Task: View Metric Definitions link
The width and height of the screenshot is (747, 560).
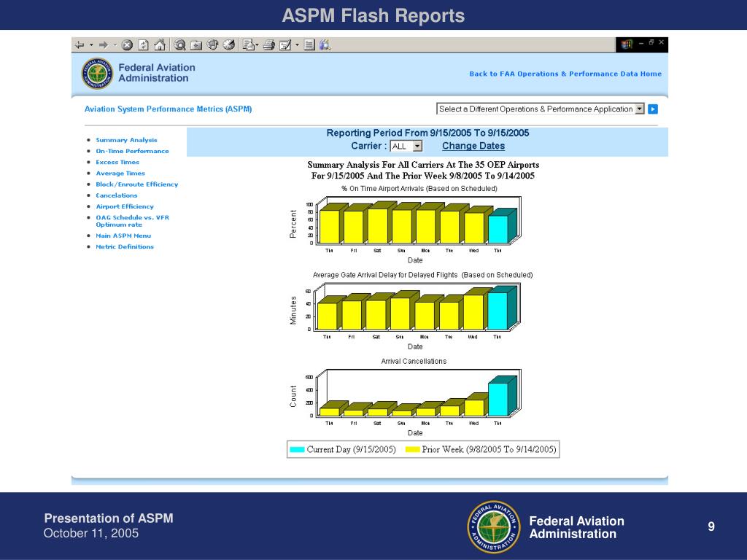Action: click(x=125, y=246)
